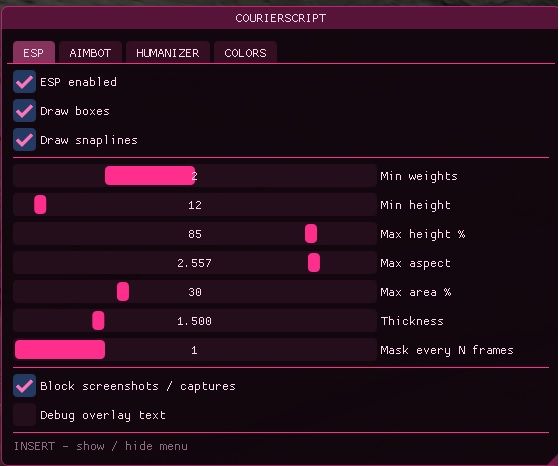
Task: Uncheck the Draw boxes option
Action: point(25,111)
